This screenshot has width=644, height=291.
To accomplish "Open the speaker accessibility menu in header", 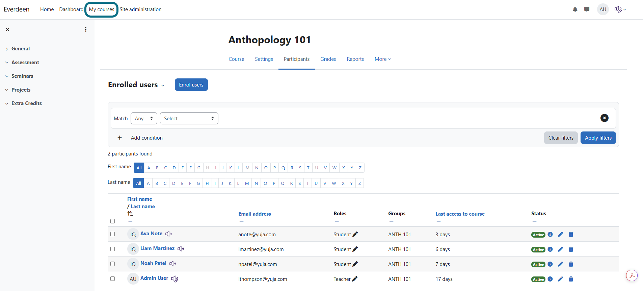I will [620, 9].
